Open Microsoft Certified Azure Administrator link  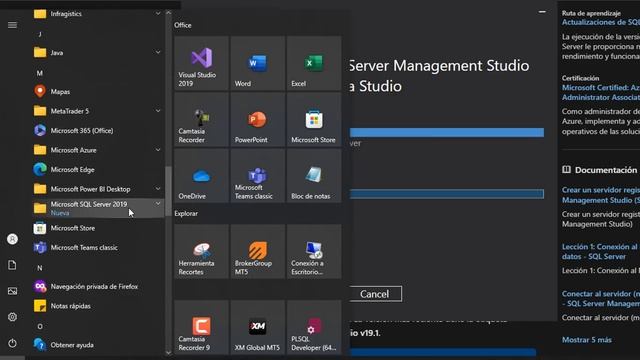[x=601, y=93]
